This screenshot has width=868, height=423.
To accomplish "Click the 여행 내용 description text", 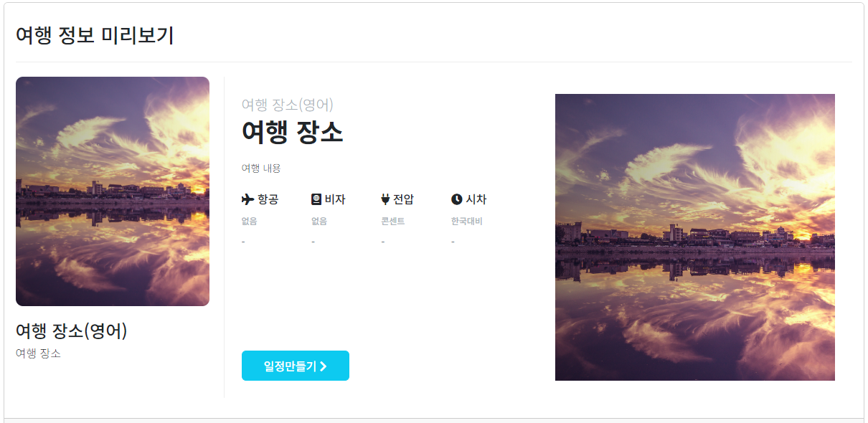I will (261, 168).
